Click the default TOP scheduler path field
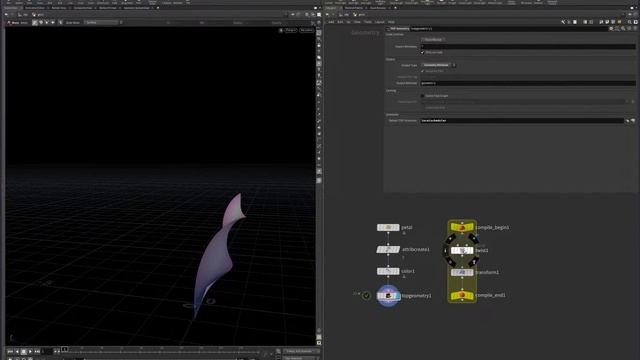 tap(522, 121)
